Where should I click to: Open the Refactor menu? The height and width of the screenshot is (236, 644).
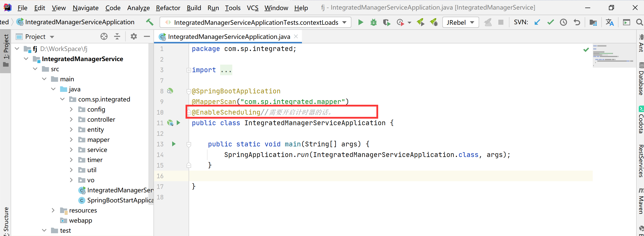click(168, 8)
